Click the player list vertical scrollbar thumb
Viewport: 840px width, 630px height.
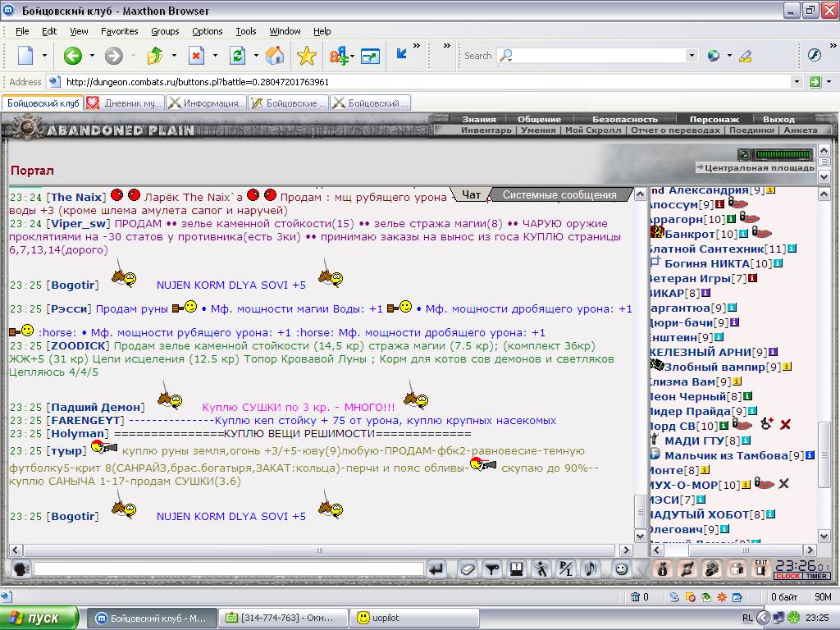click(824, 454)
